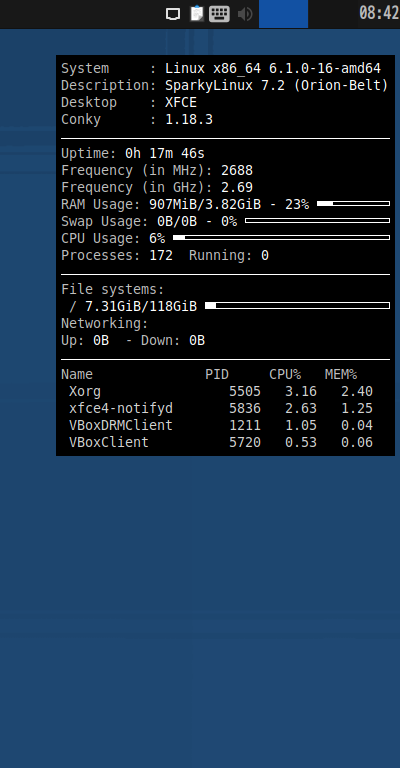The width and height of the screenshot is (400, 768).
Task: Click the 'Networking:' label
Action: 105,324
